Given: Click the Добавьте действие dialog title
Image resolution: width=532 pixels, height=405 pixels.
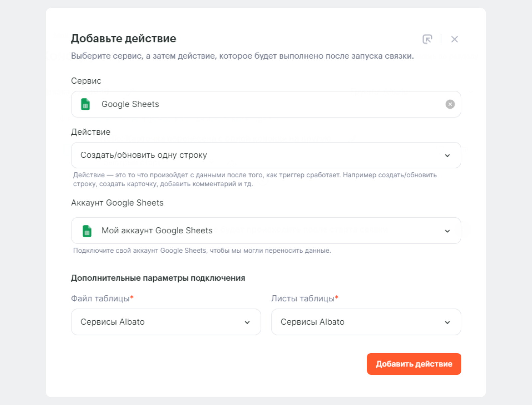Looking at the screenshot, I should (x=123, y=38).
